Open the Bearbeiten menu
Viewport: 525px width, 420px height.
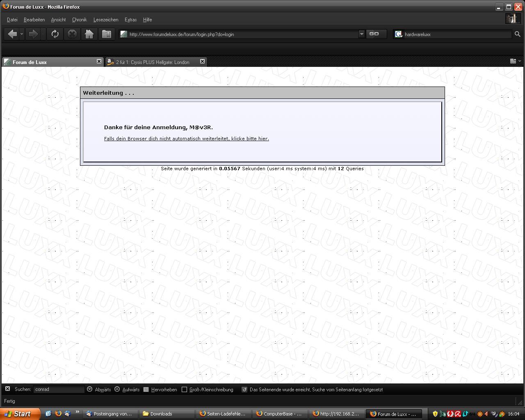coord(34,20)
